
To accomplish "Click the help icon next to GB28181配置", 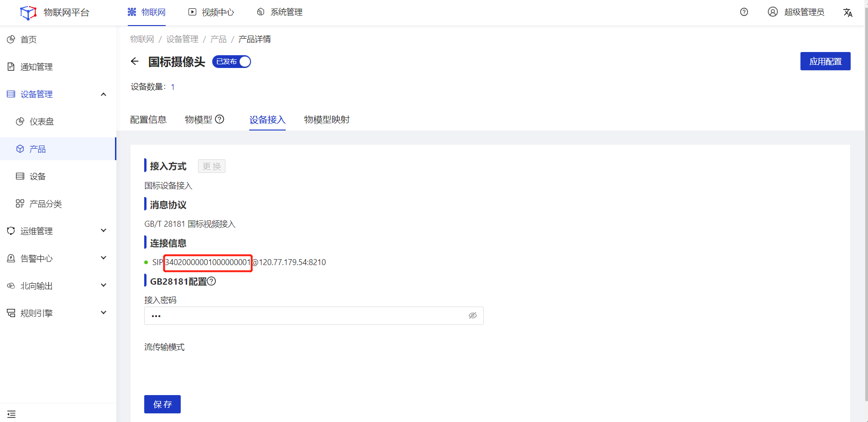I will (211, 281).
